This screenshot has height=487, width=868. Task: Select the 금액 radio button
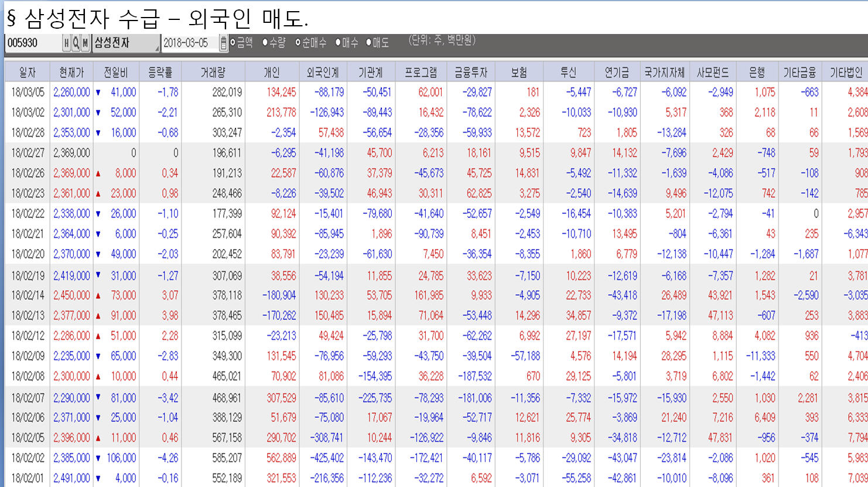(233, 42)
